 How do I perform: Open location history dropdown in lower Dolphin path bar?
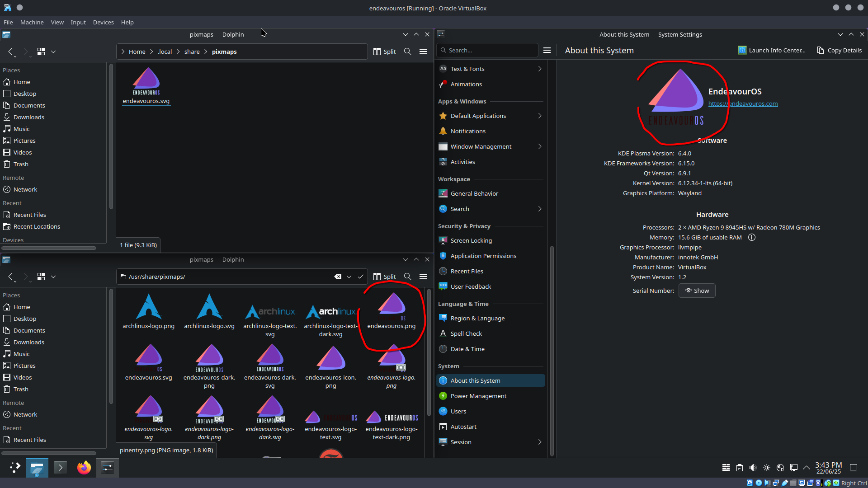349,277
